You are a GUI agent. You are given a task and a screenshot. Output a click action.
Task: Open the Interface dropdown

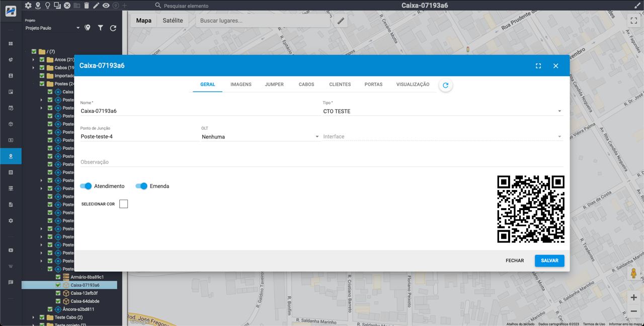pos(443,137)
